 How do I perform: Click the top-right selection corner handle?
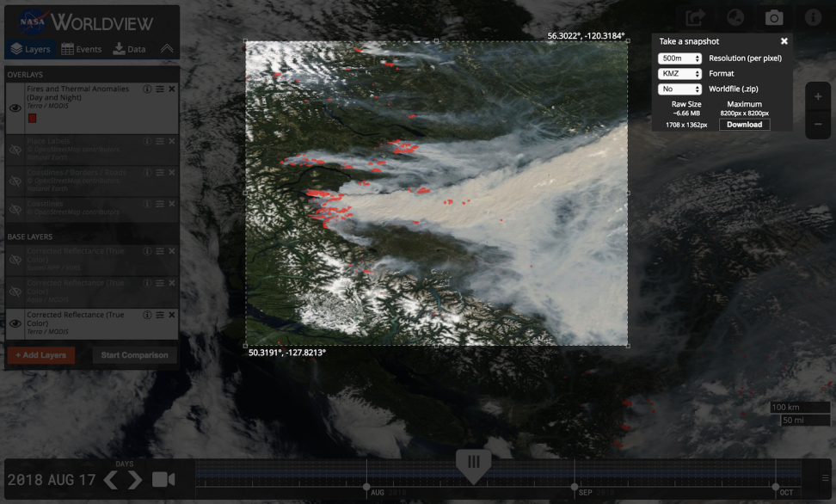(x=628, y=41)
